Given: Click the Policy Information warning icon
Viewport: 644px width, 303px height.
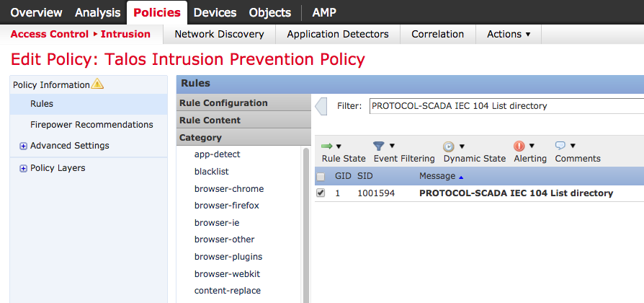Looking at the screenshot, I should (98, 84).
